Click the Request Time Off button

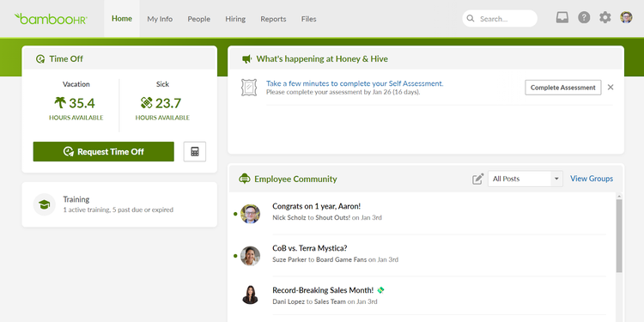[x=104, y=151]
